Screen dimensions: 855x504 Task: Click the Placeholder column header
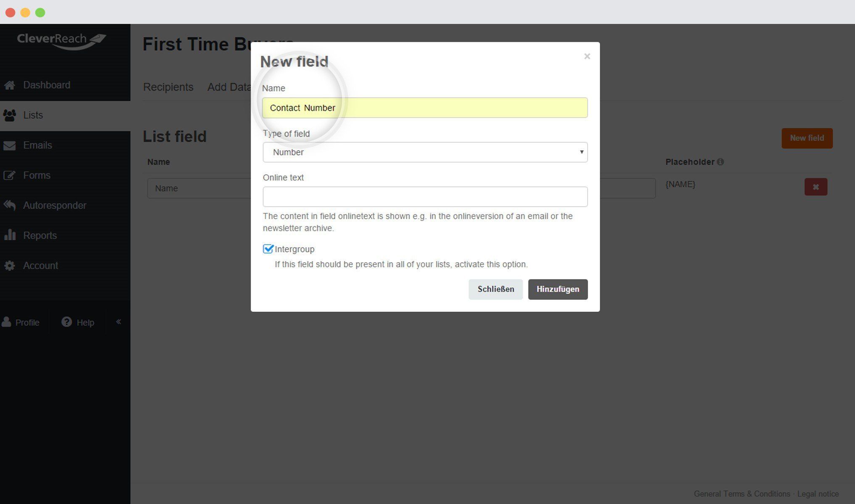click(690, 162)
